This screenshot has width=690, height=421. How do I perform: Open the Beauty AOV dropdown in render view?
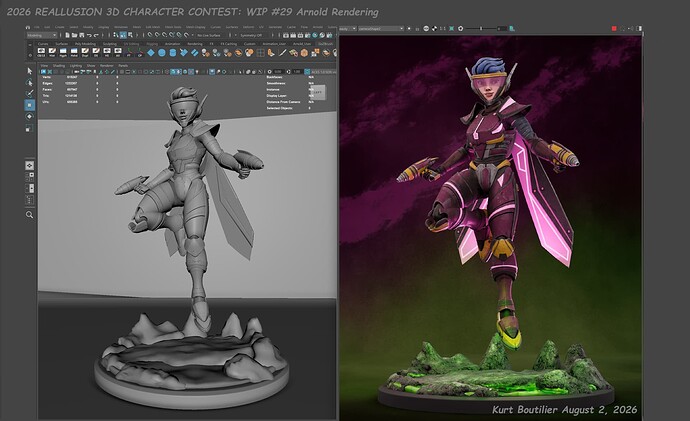[347, 28]
